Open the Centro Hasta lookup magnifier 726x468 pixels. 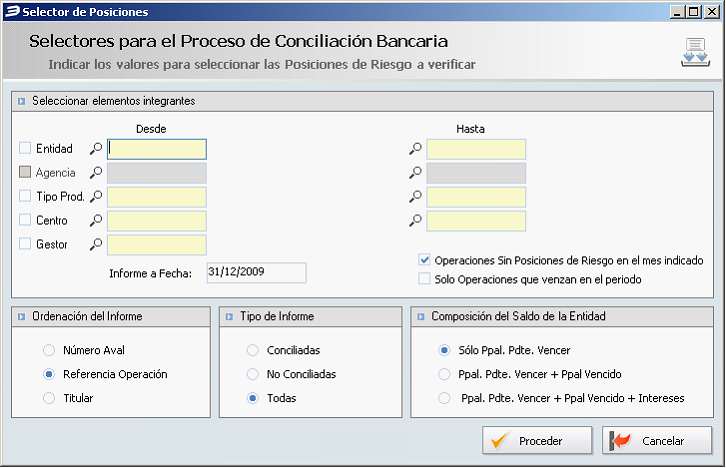tap(415, 220)
